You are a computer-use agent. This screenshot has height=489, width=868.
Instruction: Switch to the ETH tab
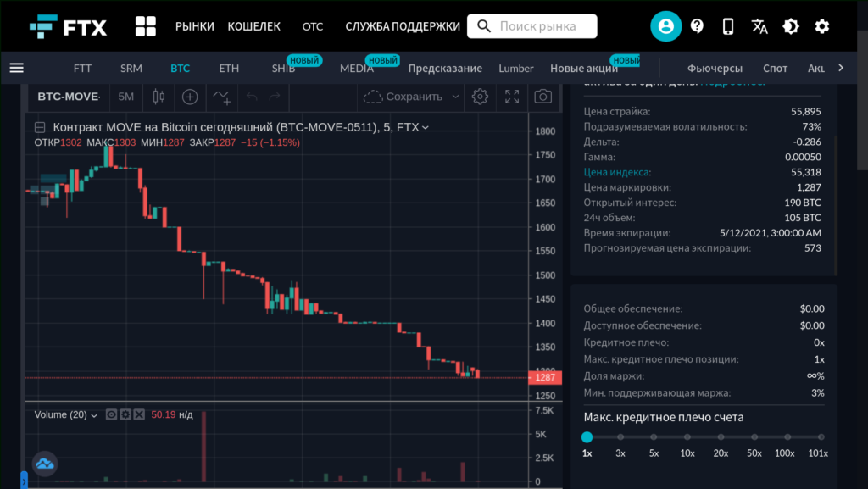coord(227,68)
